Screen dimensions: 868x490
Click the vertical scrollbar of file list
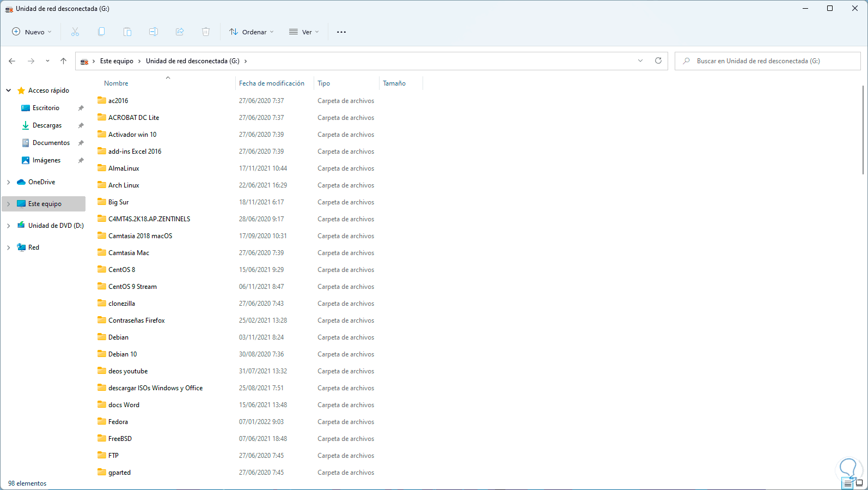pyautogui.click(x=864, y=130)
